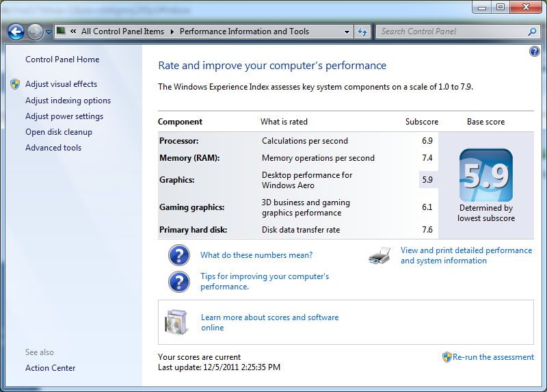This screenshot has width=547, height=392.
Task: Open Adjust visual effects
Action: (62, 84)
